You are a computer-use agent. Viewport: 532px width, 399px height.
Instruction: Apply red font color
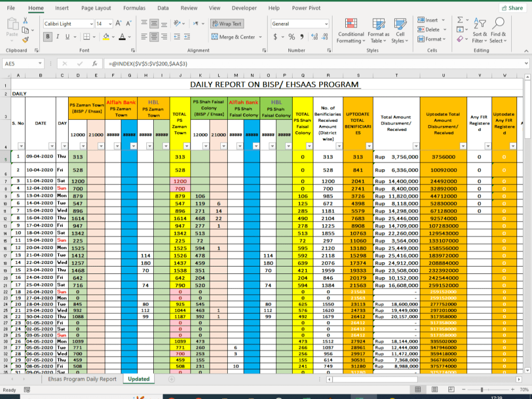(x=122, y=37)
